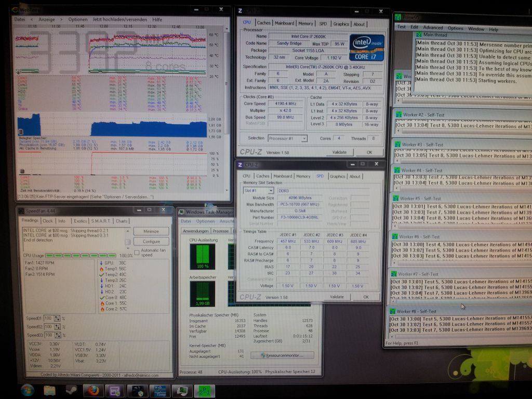Screen dimensions: 532x399
Task: Click the arrow icon beside HD1 temperature
Action: click(102, 286)
